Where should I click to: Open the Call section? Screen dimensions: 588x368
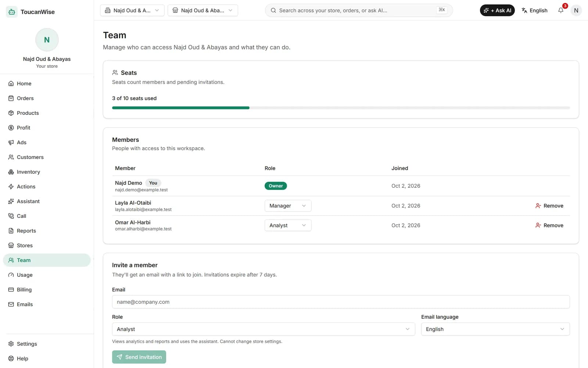47,216
